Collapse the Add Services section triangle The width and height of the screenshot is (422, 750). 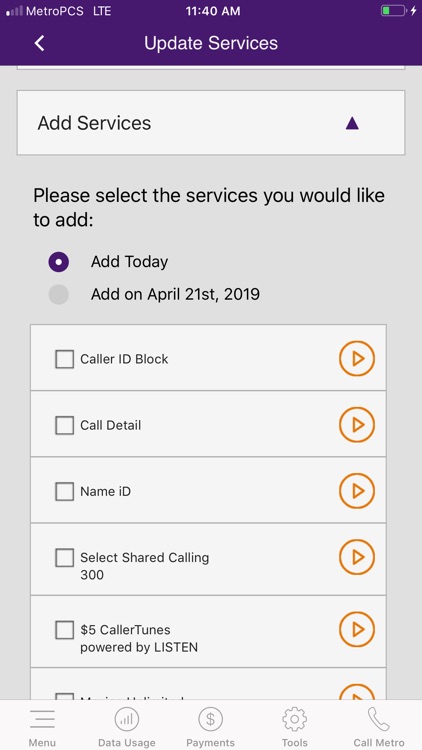point(352,123)
